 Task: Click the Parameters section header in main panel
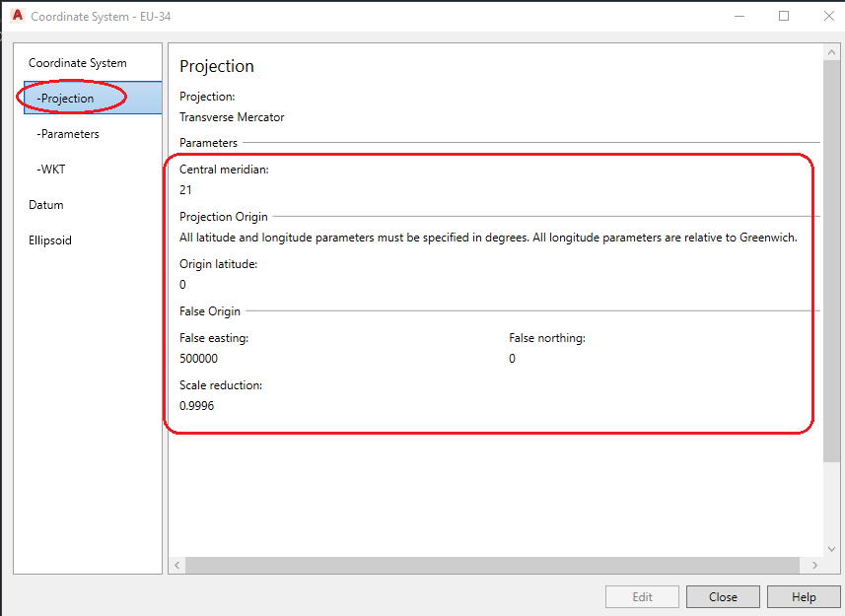[209, 143]
